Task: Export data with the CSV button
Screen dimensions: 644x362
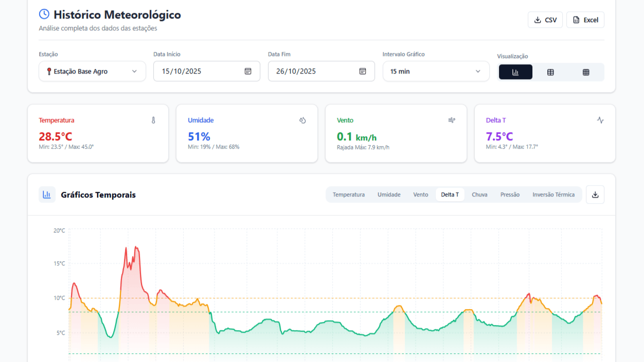Action: pos(545,20)
